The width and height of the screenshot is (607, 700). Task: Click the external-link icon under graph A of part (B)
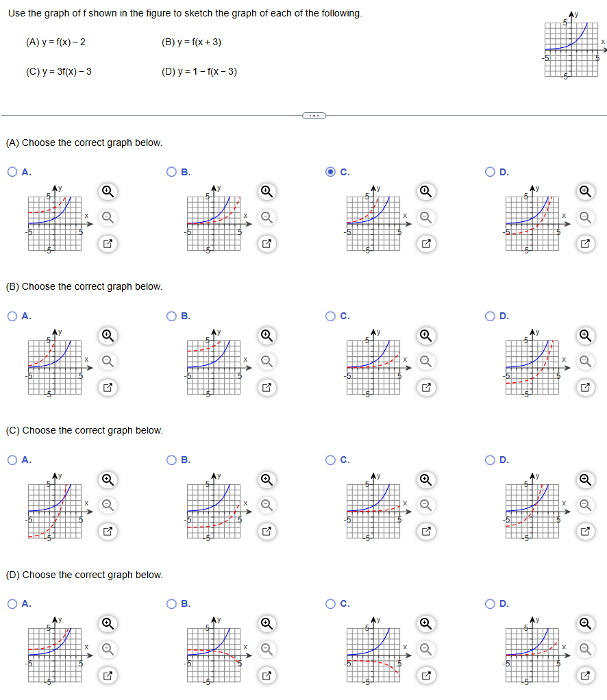(108, 388)
